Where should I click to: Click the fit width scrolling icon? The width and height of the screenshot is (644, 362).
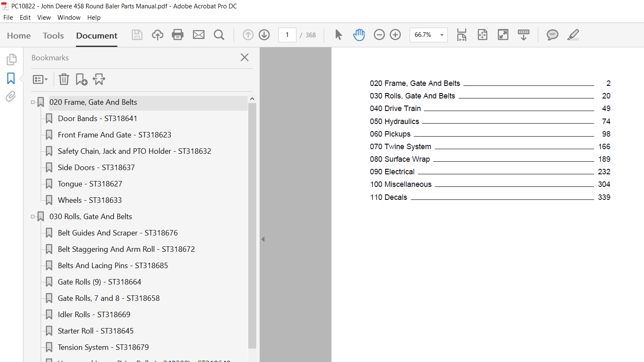(x=462, y=35)
